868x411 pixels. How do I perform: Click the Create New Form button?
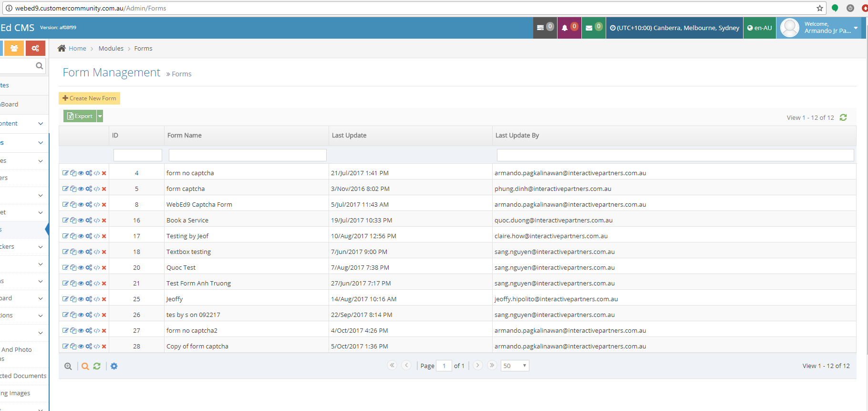point(89,98)
